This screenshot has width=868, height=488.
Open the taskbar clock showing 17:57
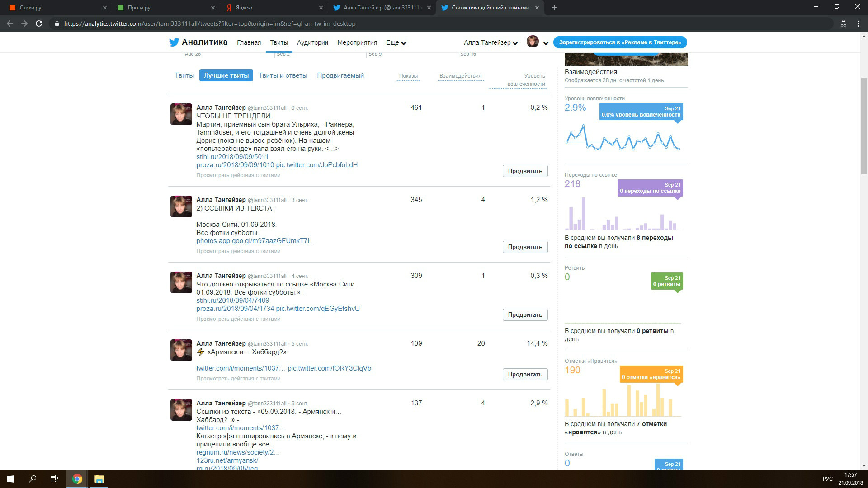tap(850, 479)
